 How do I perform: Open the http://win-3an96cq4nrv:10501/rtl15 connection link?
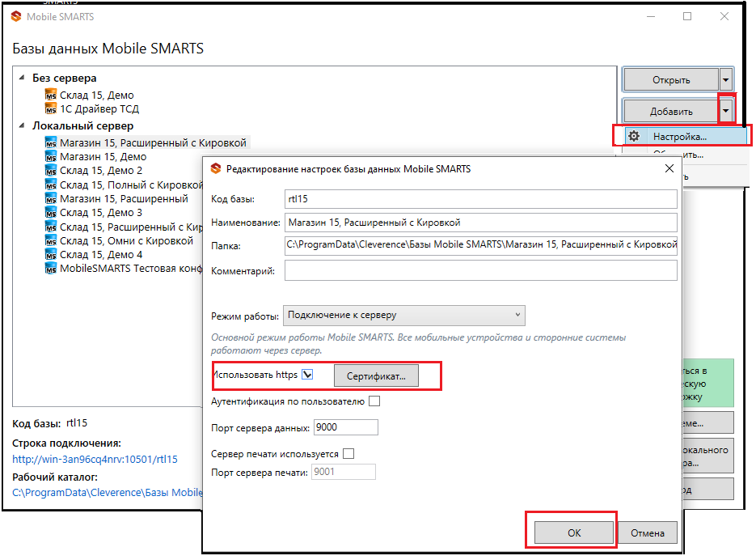point(95,459)
